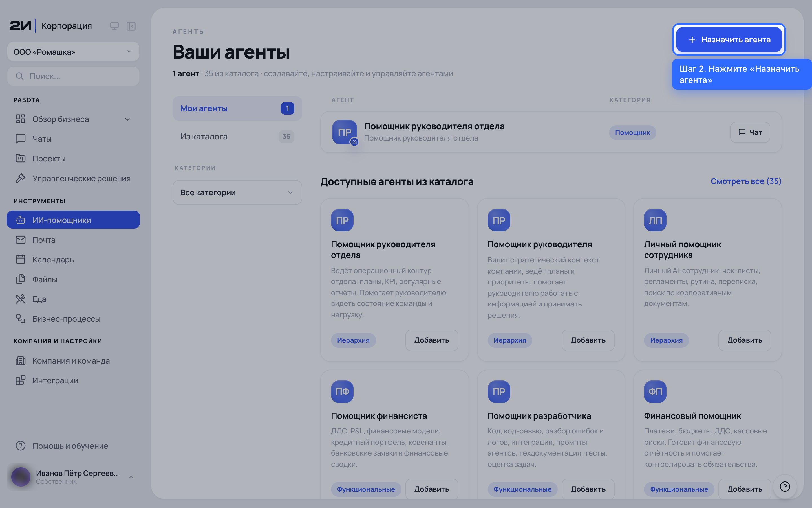The image size is (812, 508).
Task: Open Бизнес-процессы
Action: pyautogui.click(x=73, y=319)
